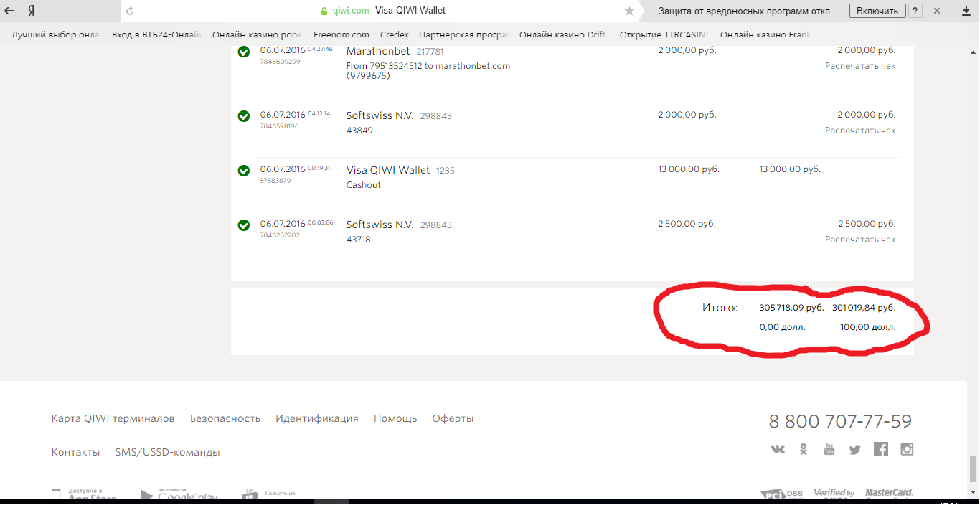Open the Оферты footer link
The width and height of the screenshot is (980, 528).
tap(453, 418)
